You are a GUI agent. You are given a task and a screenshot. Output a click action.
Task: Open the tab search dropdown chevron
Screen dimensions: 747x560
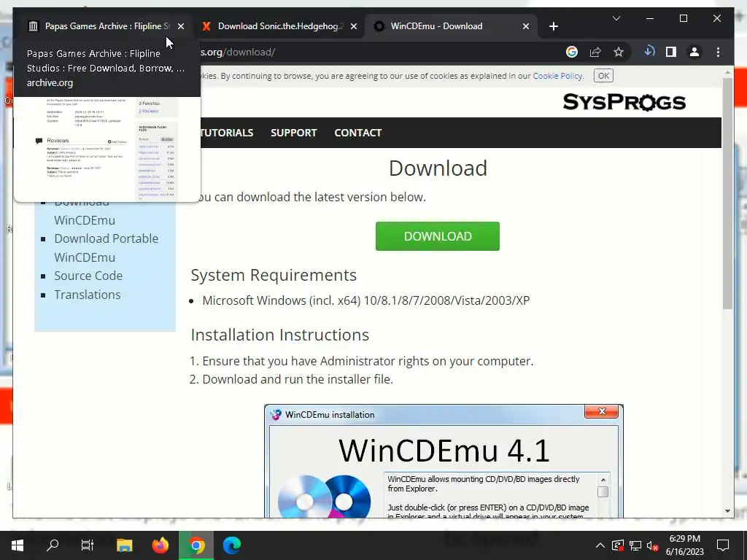pyautogui.click(x=616, y=18)
